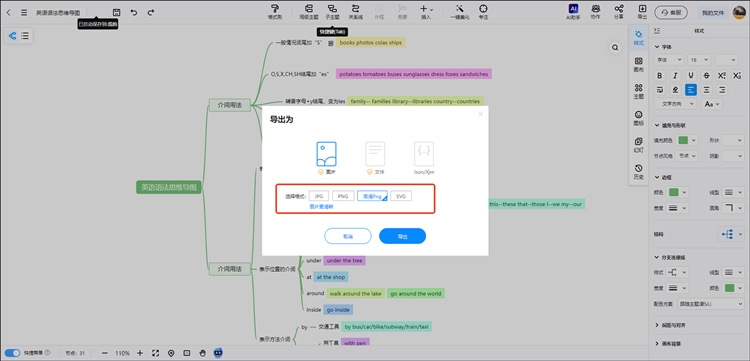This screenshot has width=750, height=361.
Task: Open the border corner radius dropdown
Action: click(x=733, y=208)
